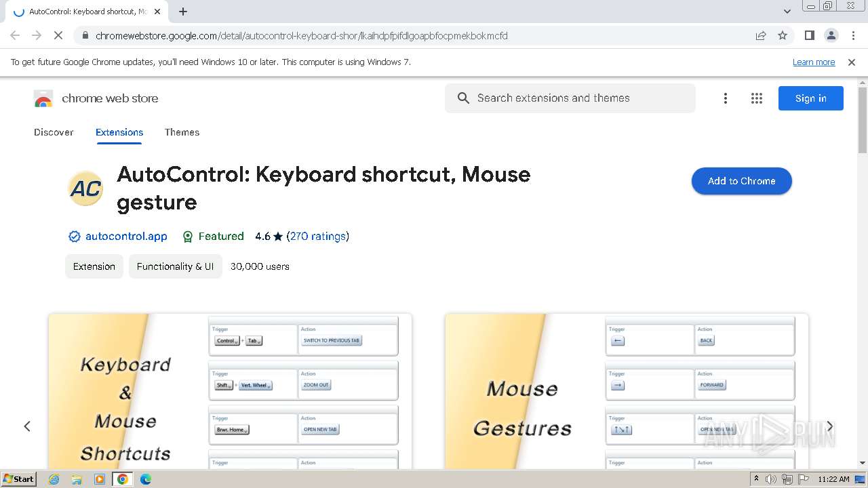
Task: Click the network tray icon
Action: [x=787, y=479]
